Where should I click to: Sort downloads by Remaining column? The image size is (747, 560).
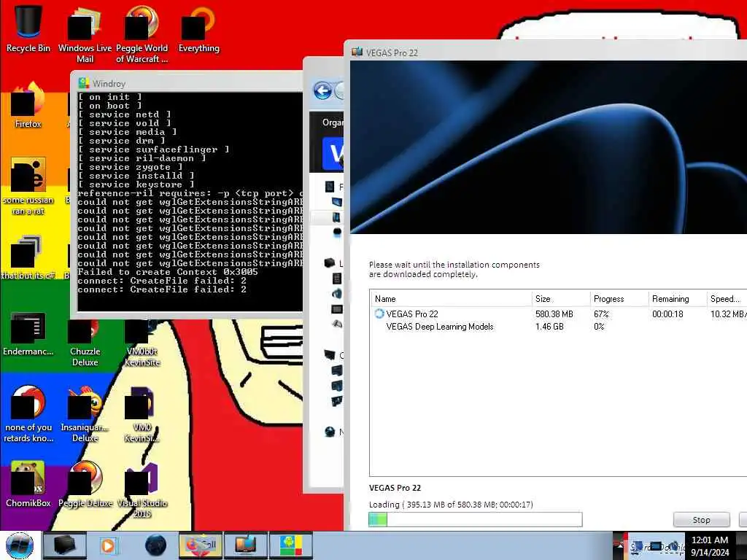click(x=677, y=298)
